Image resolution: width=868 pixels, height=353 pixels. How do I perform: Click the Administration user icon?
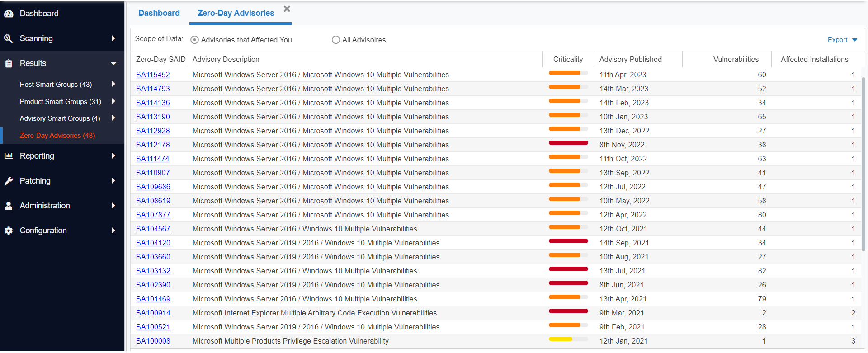coord(9,206)
